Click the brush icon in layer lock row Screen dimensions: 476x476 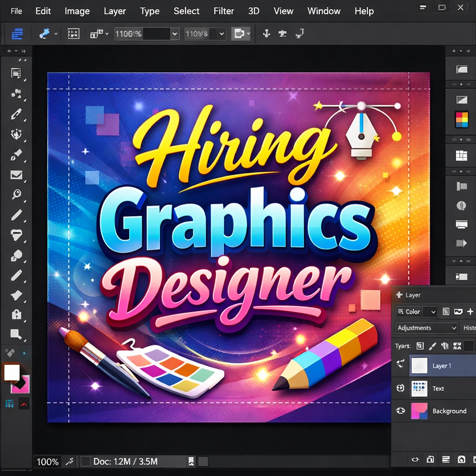tap(432, 346)
